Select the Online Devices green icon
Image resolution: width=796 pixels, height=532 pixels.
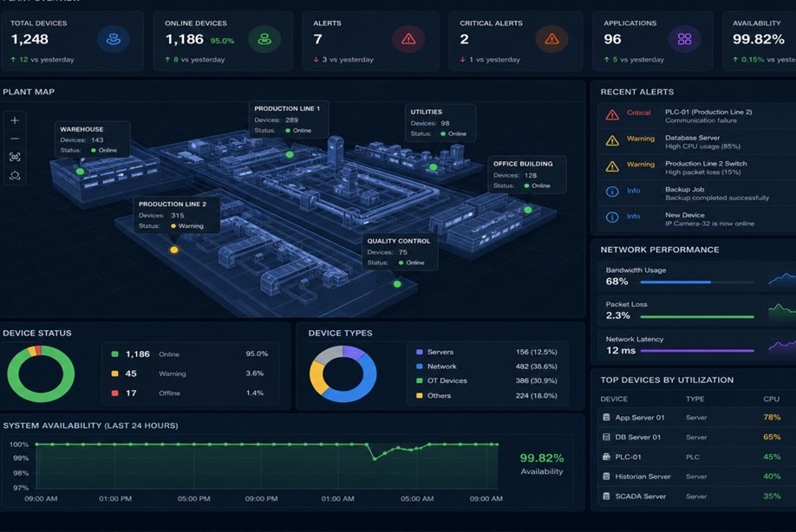(x=264, y=39)
